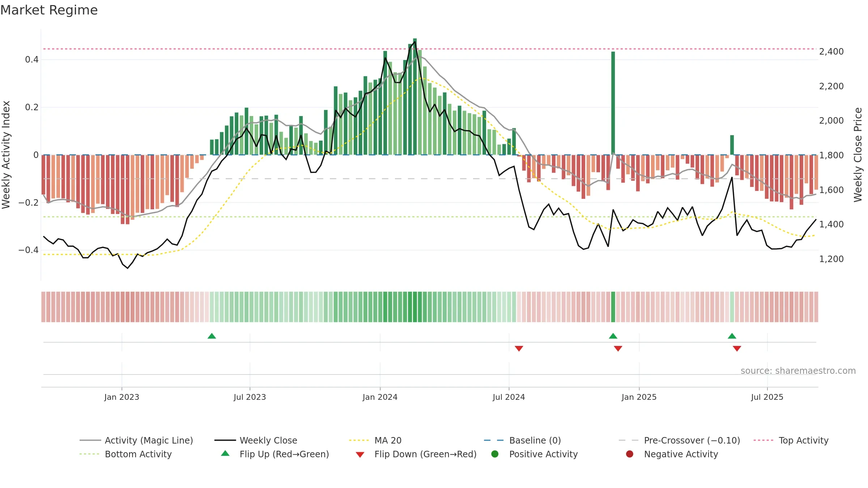This screenshot has height=488, width=868.
Task: Toggle the Top Activity legend entry
Action: coord(791,440)
